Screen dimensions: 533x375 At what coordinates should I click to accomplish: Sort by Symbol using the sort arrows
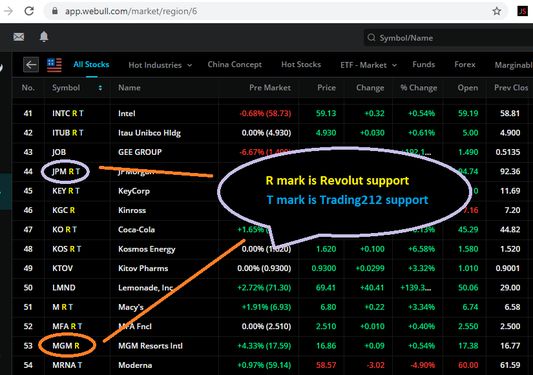click(x=100, y=88)
